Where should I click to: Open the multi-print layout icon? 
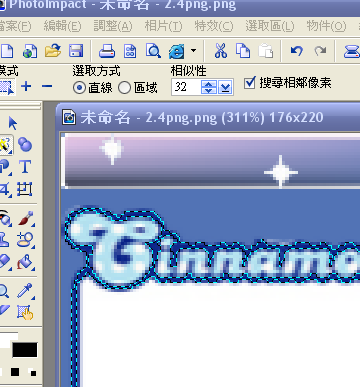click(130, 51)
